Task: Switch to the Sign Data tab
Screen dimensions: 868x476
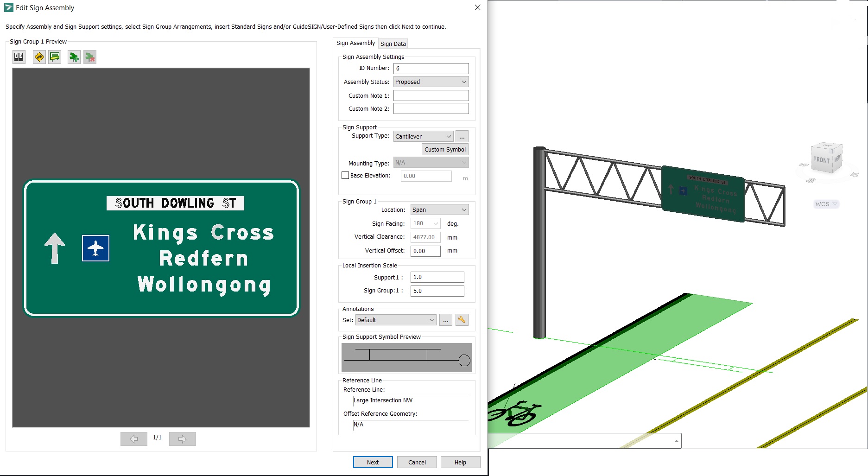Action: pyautogui.click(x=393, y=43)
